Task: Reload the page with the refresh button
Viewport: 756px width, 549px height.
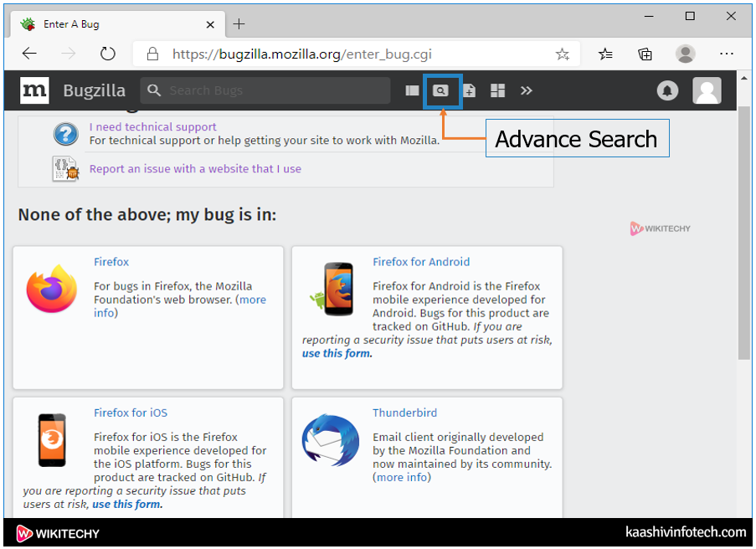Action: pos(107,54)
